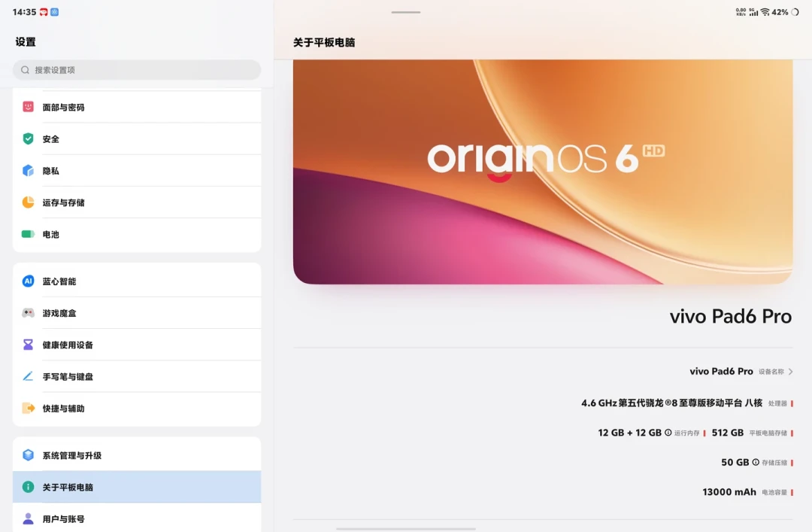Tap the 关于平板电脑 page header

click(324, 43)
